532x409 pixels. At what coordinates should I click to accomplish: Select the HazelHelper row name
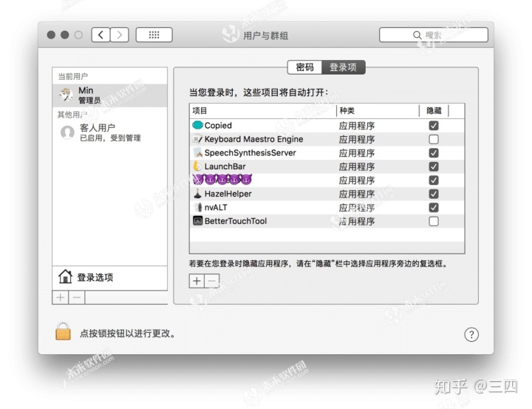point(228,194)
